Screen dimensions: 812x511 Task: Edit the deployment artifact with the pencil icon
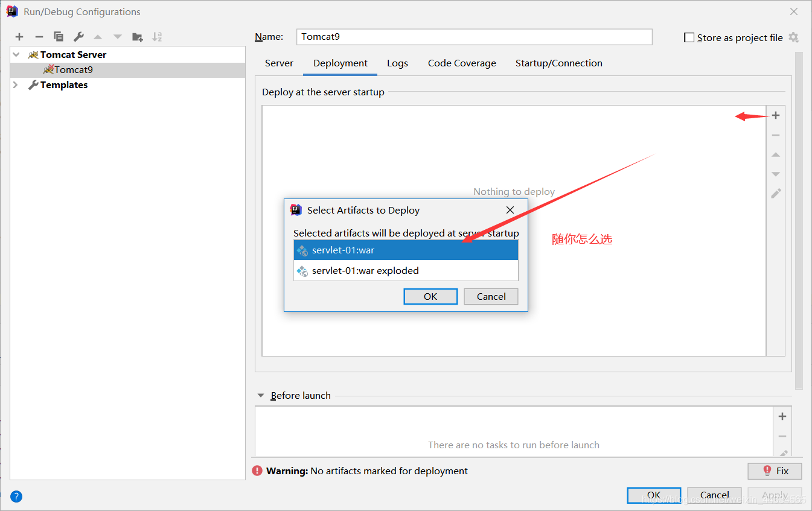click(776, 194)
